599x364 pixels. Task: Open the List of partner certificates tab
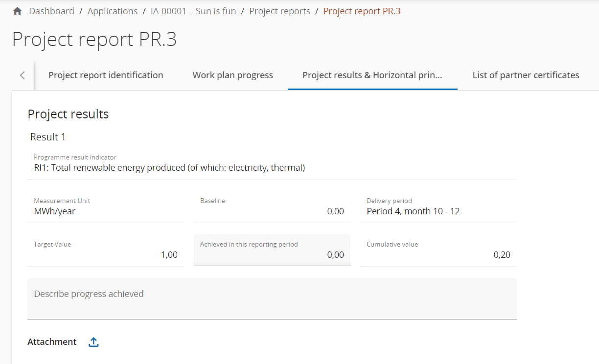[x=526, y=75]
